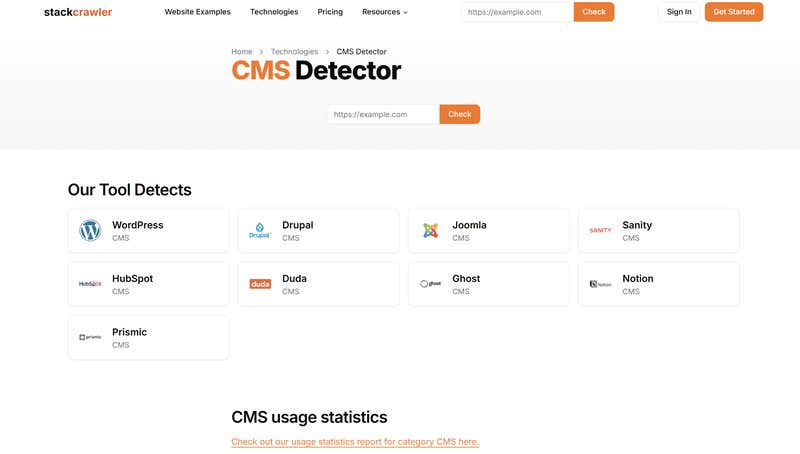The image size is (800, 454).
Task: Click the Joomla logo icon
Action: 430,231
